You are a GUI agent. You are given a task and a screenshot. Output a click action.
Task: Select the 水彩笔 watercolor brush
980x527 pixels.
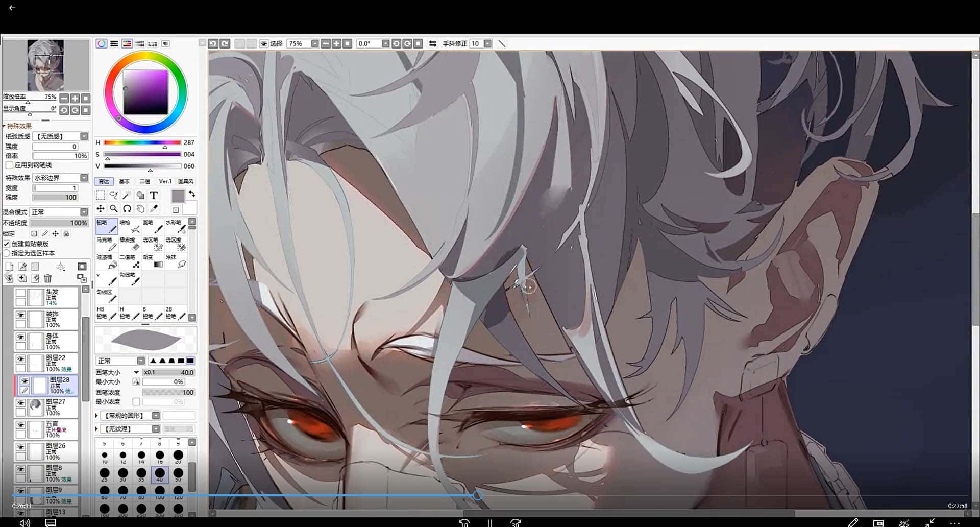click(x=175, y=226)
